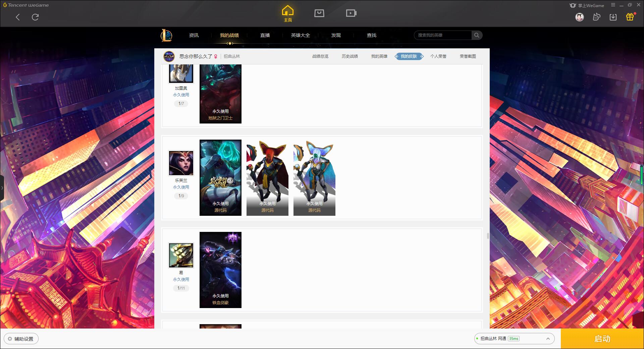This screenshot has height=349, width=644.
Task: Open the 查找 tab
Action: (372, 35)
